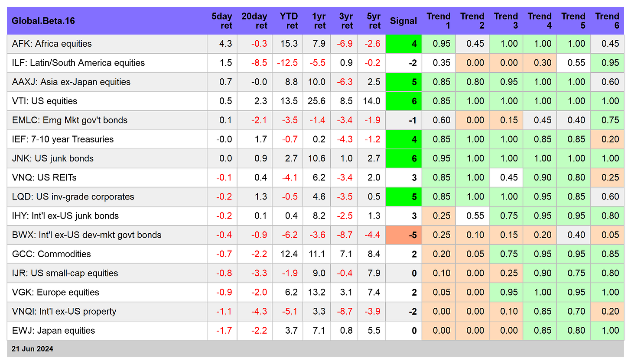Select the 5day ret -1.7 value for EWJ
631x364 pixels.
(x=224, y=331)
